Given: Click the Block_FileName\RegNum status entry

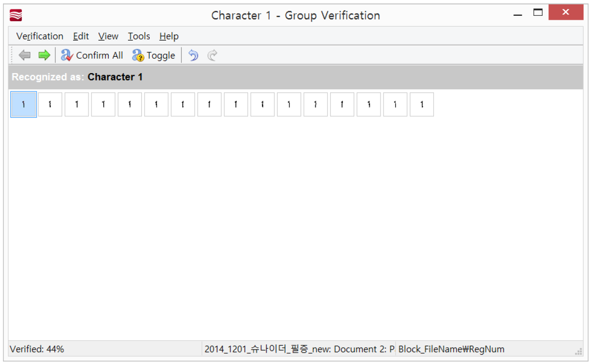Looking at the screenshot, I should coord(451,349).
